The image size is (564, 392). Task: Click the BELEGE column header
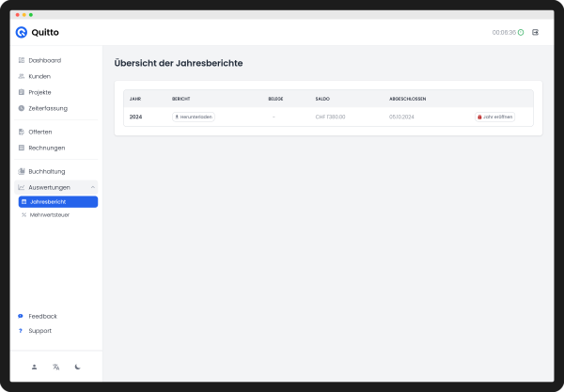(x=275, y=99)
